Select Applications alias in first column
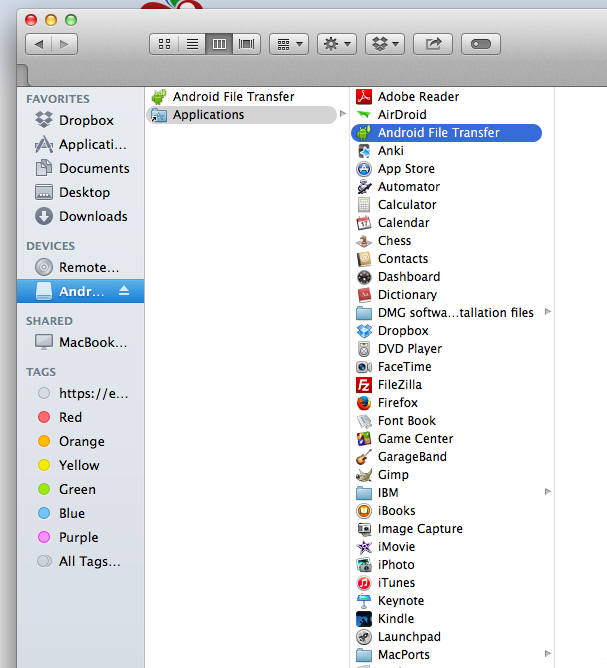Image resolution: width=607 pixels, height=668 pixels. (x=242, y=115)
